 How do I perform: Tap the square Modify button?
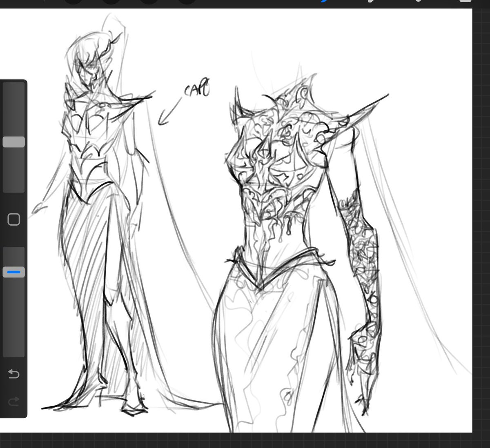point(14,220)
